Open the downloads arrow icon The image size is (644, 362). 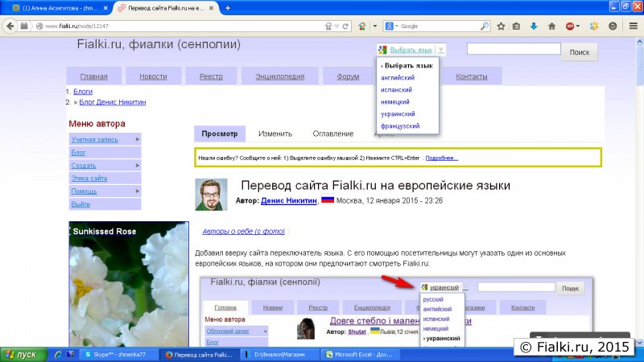click(534, 27)
